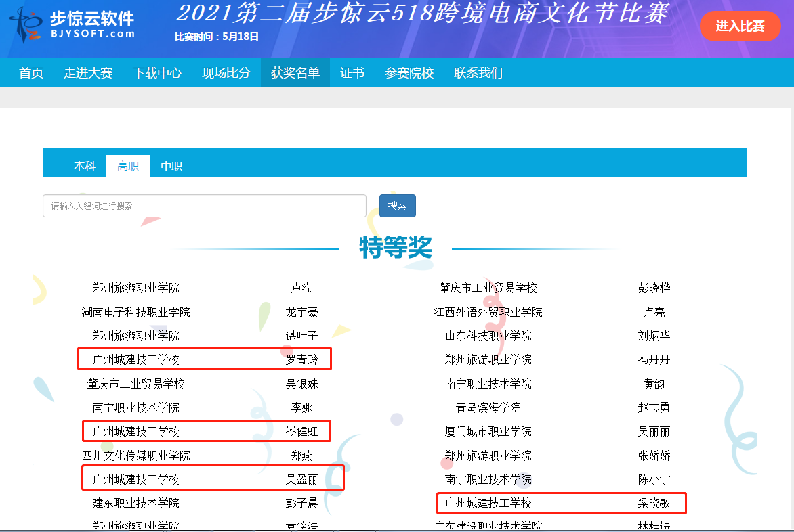Select winner name 吴盈丽
The image size is (794, 532).
tap(301, 479)
